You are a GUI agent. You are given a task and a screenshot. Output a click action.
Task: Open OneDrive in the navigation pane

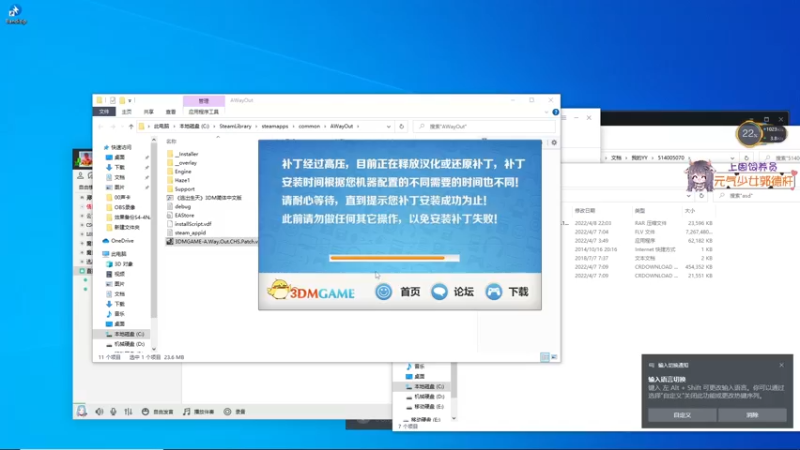[118, 241]
